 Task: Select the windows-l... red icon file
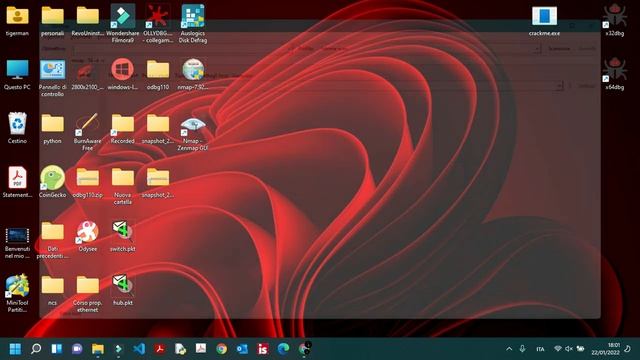123,70
